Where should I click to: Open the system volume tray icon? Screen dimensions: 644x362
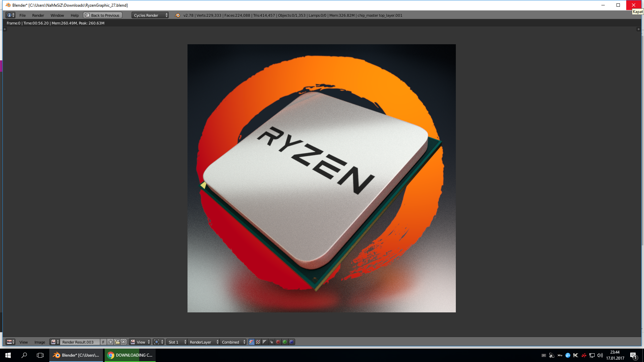pyautogui.click(x=600, y=355)
